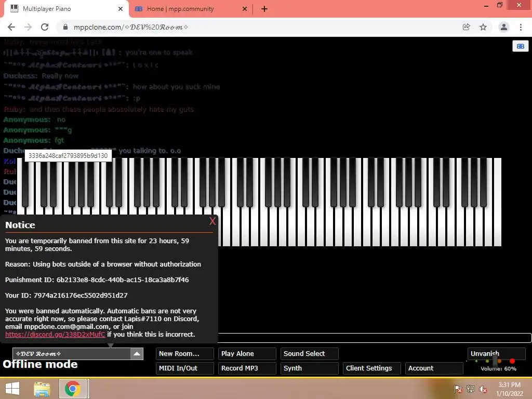
Task: Adjust the Volume slider
Action: pos(495,361)
